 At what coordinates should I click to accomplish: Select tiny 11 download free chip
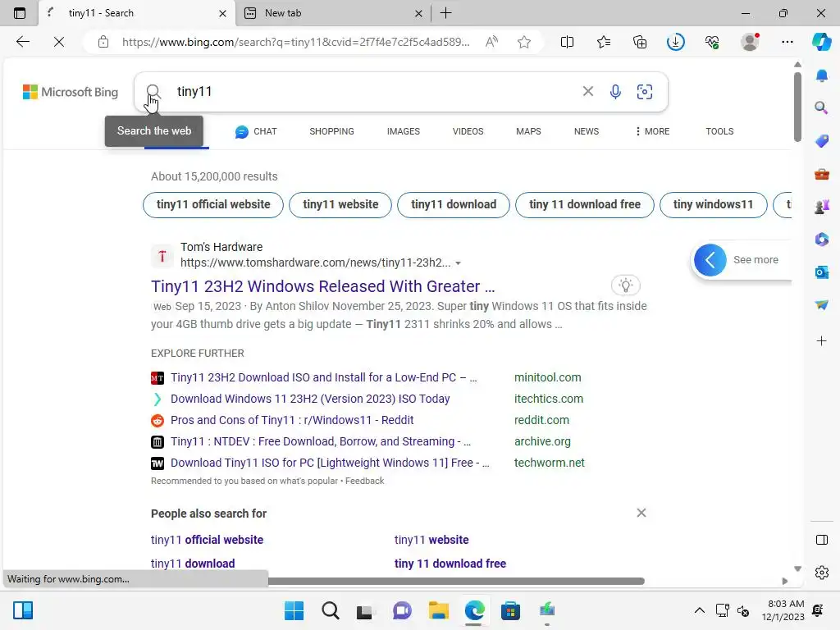click(584, 204)
